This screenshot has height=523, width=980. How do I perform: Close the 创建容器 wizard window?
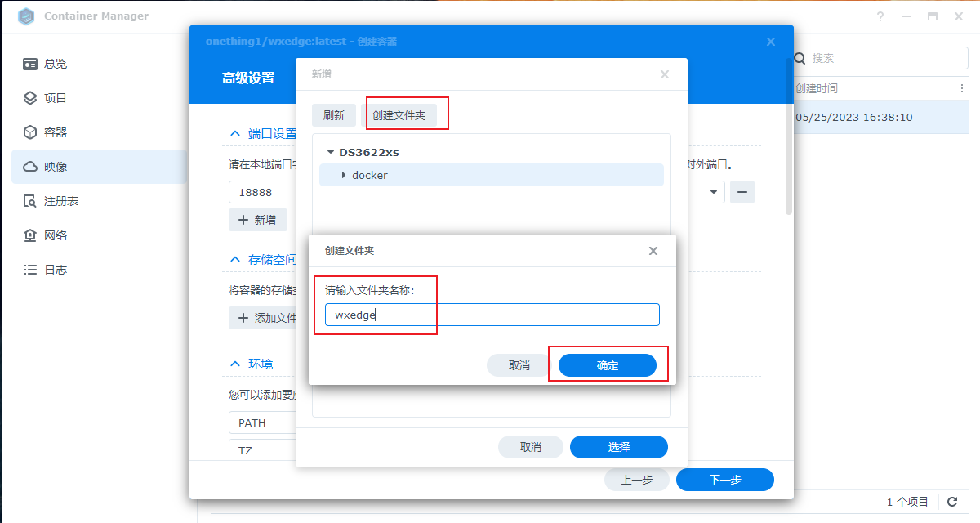coord(771,42)
